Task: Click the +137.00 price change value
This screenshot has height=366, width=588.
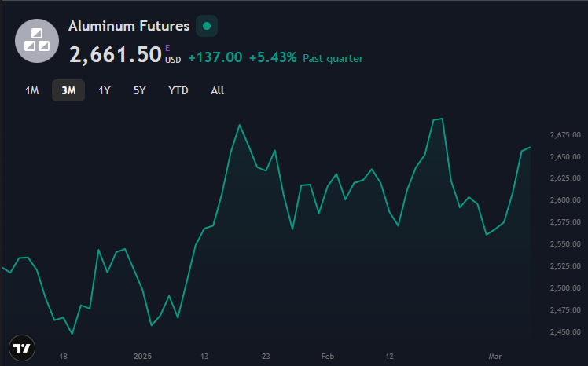Action: pyautogui.click(x=215, y=57)
